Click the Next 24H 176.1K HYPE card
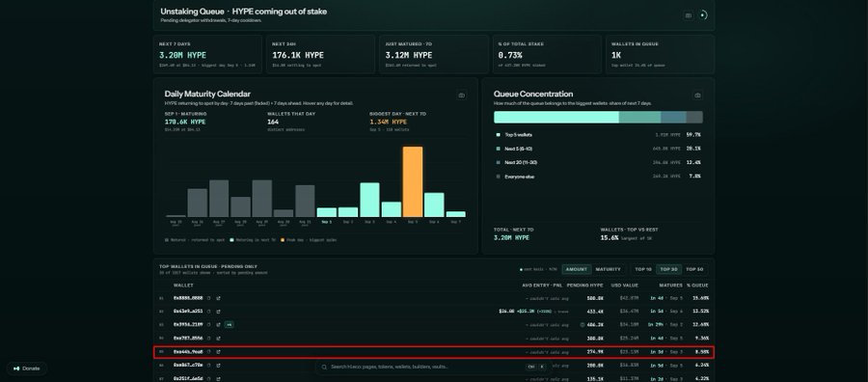 pos(320,54)
